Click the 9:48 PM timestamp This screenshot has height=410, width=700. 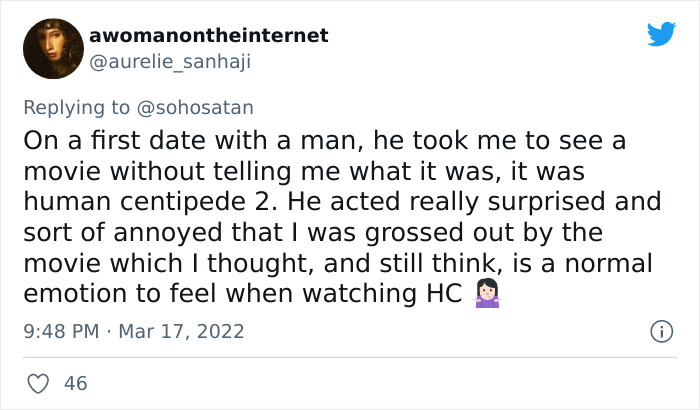(60, 331)
